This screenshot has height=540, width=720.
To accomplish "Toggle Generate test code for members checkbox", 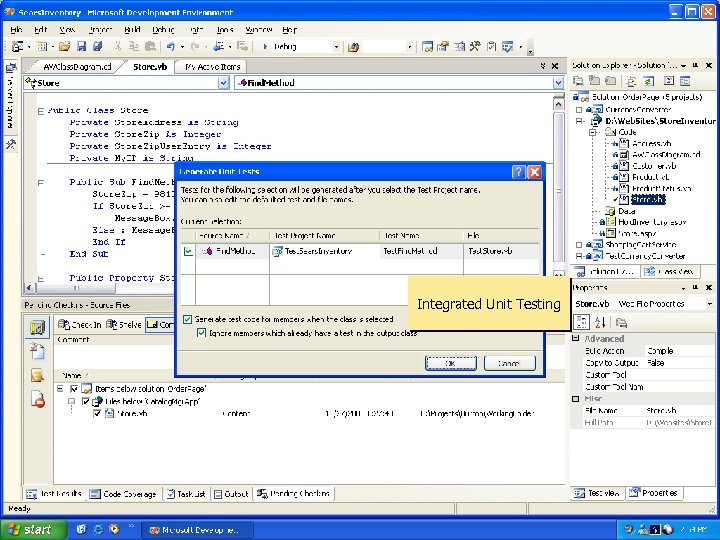I will click(x=187, y=319).
